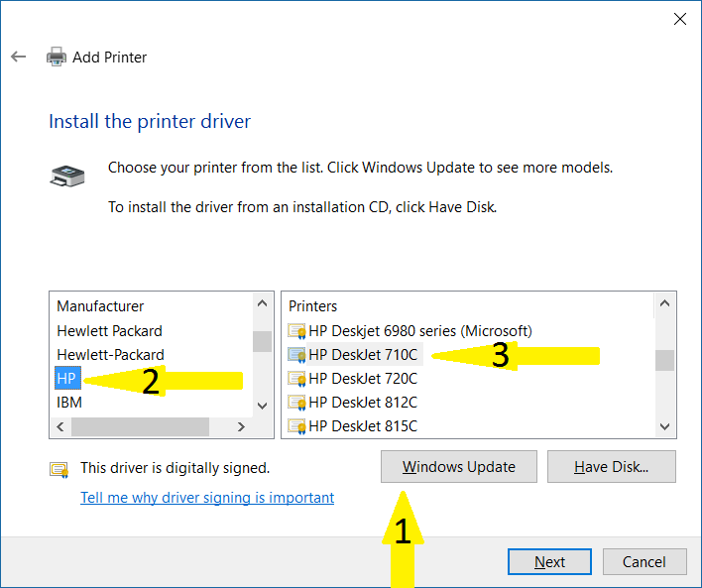Click the digitally signed driver certificate icon
The image size is (702, 588).
[58, 469]
